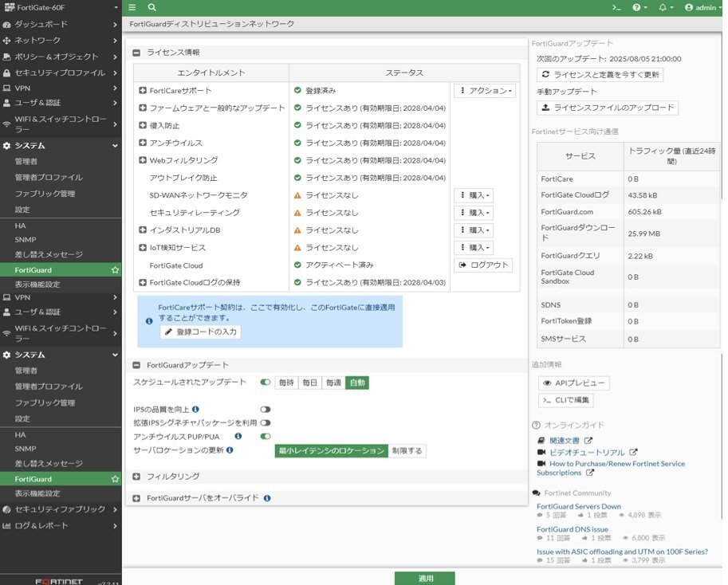The width and height of the screenshot is (728, 585).
Task: Toggle the スケジュールされたアップデート switch
Action: 266,383
